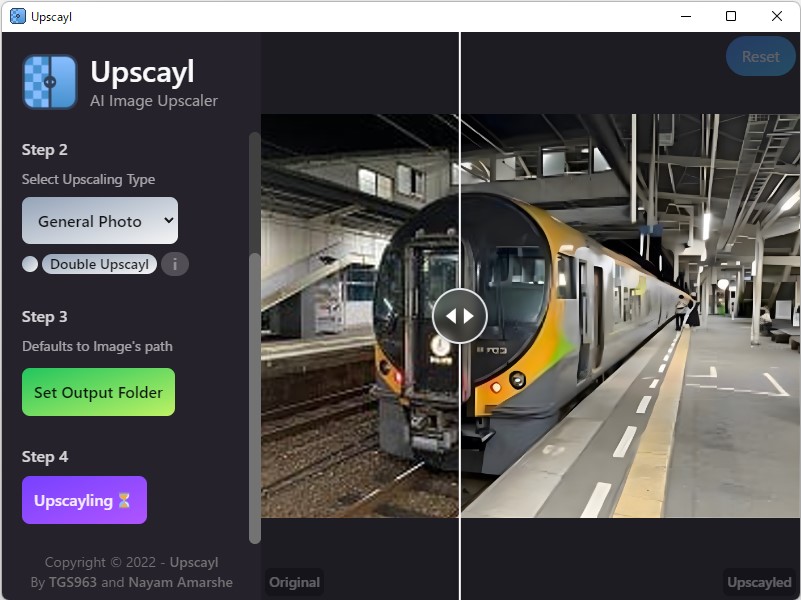
Task: Click the Upscayled label badge
Action: click(x=759, y=582)
